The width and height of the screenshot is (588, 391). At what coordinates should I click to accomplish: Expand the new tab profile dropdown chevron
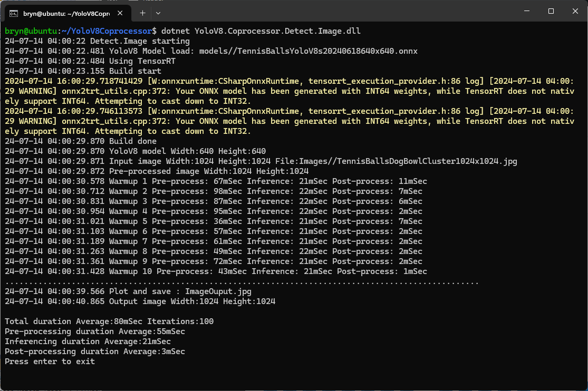tap(158, 12)
